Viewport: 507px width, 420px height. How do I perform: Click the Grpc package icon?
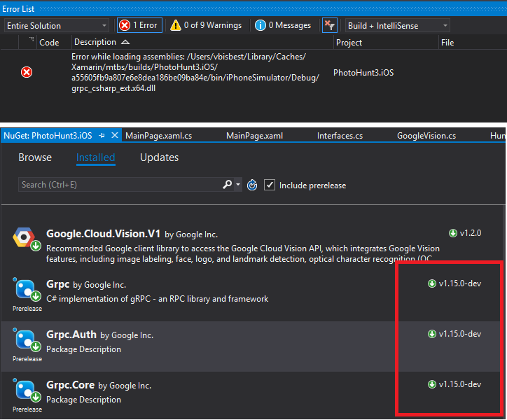(27, 290)
